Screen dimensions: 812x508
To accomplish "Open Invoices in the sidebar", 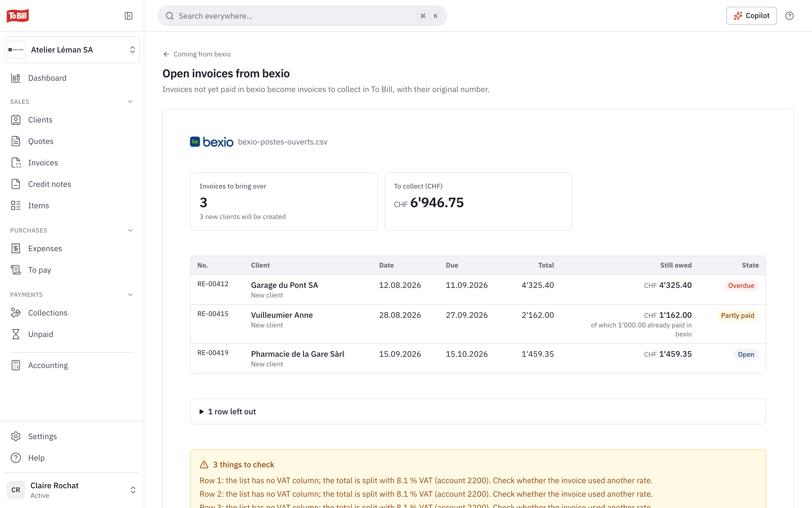I will [72, 163].
